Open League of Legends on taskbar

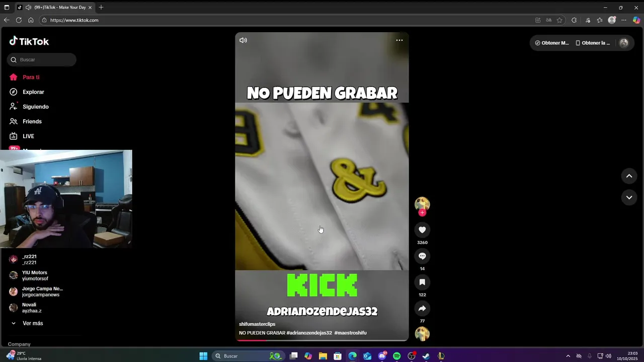point(441,356)
